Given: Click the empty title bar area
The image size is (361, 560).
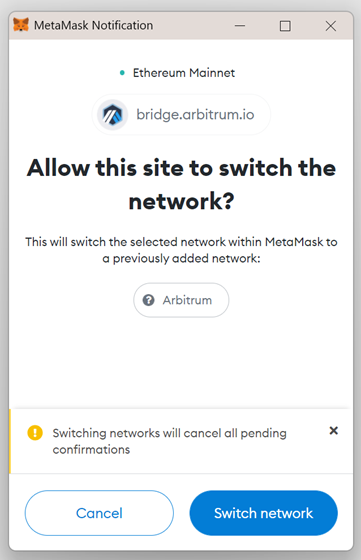Looking at the screenshot, I should 193,26.
